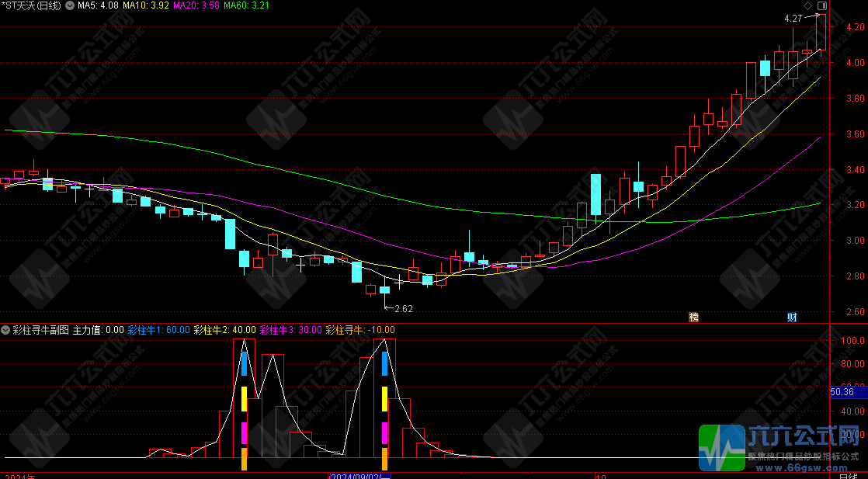Click the *ST天沃 (日线) stock title
This screenshot has width=868, height=479.
tap(33, 6)
